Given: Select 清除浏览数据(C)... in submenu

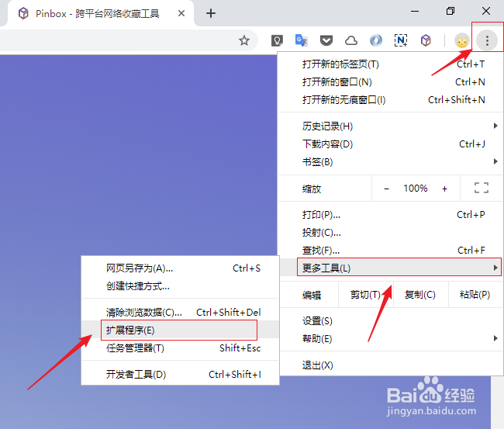Looking at the screenshot, I should [180, 313].
